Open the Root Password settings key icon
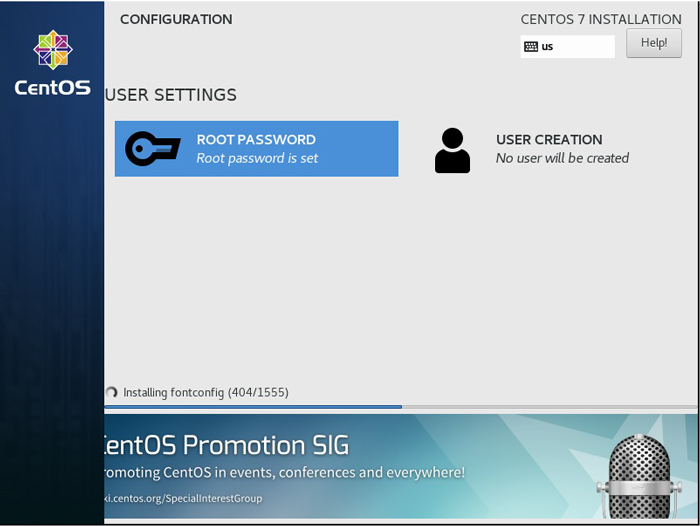Viewport: 700px width, 526px height. (x=153, y=149)
